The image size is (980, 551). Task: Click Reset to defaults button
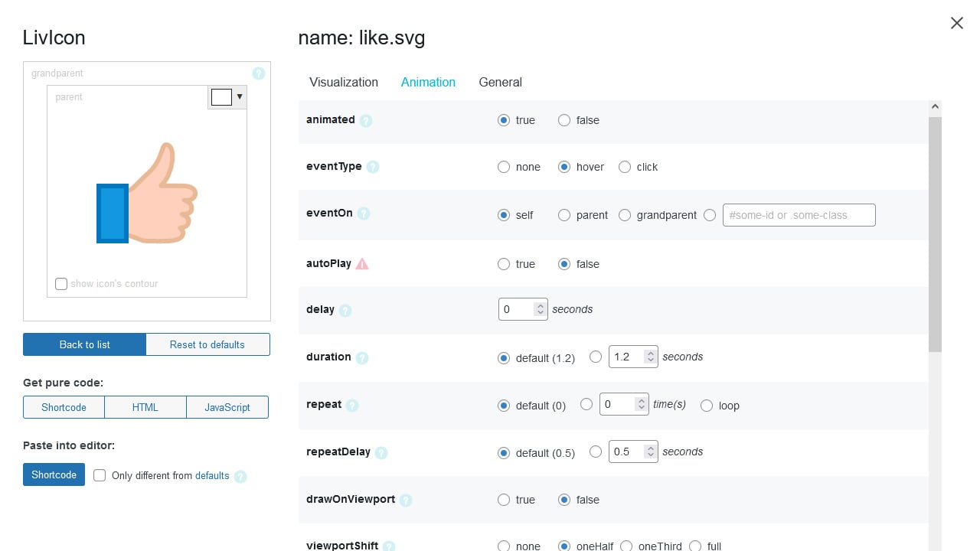pyautogui.click(x=207, y=344)
